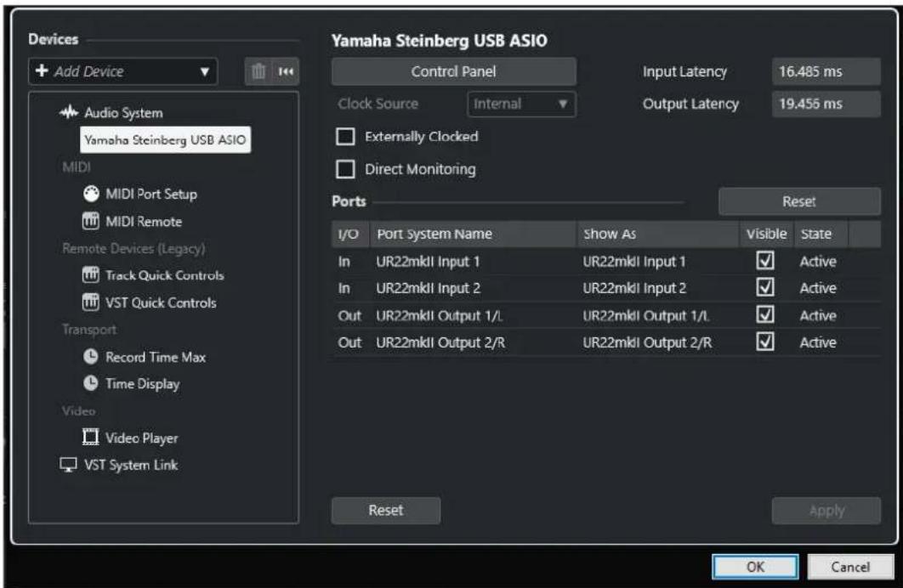The width and height of the screenshot is (903, 588).
Task: Click Active state of UR22mkII Input 2
Action: (818, 288)
